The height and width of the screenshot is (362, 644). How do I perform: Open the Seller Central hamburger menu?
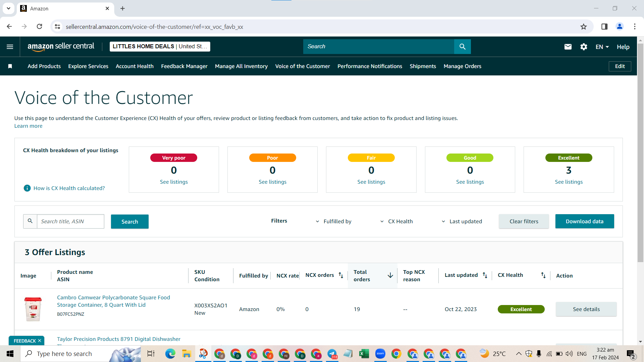(x=10, y=47)
